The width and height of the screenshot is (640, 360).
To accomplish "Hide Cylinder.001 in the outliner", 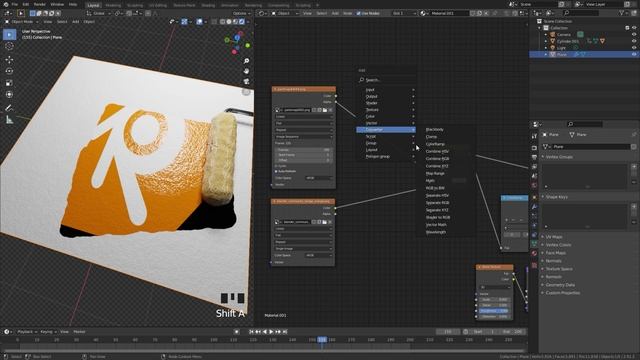I will pos(634,41).
